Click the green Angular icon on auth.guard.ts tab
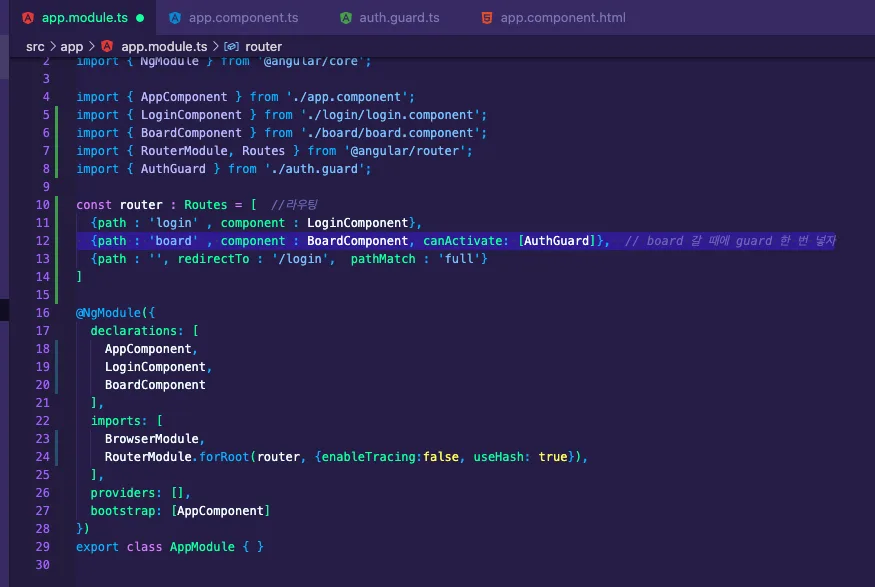 click(345, 18)
